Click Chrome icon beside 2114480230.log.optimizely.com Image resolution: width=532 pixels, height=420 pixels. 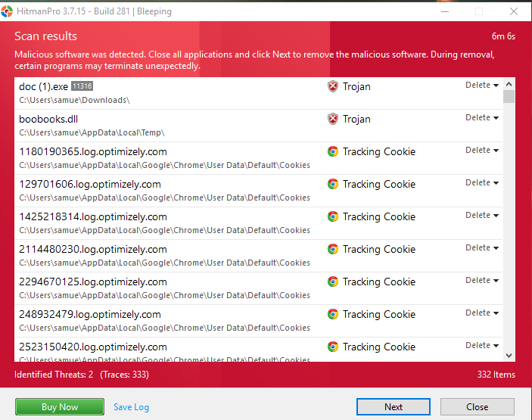(332, 249)
